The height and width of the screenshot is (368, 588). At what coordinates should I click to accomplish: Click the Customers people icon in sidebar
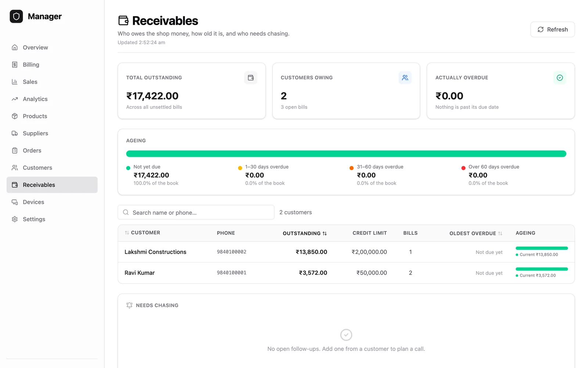(x=15, y=168)
